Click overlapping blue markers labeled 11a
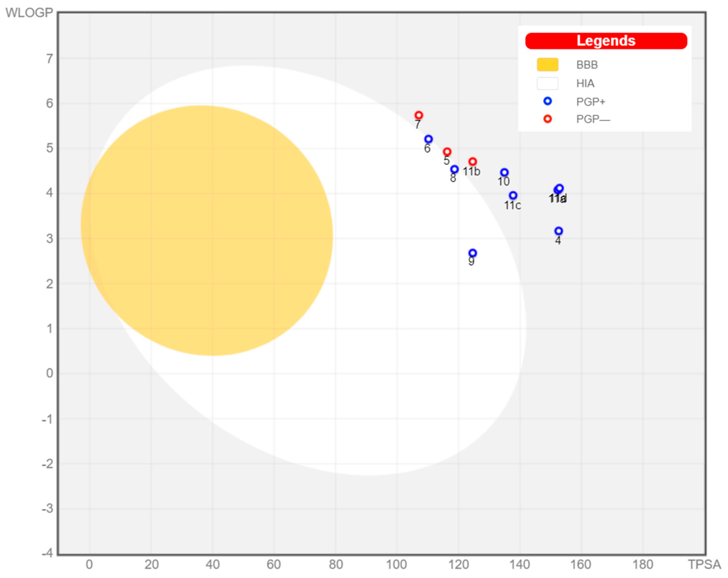This screenshot has height=578, width=728. click(559, 189)
